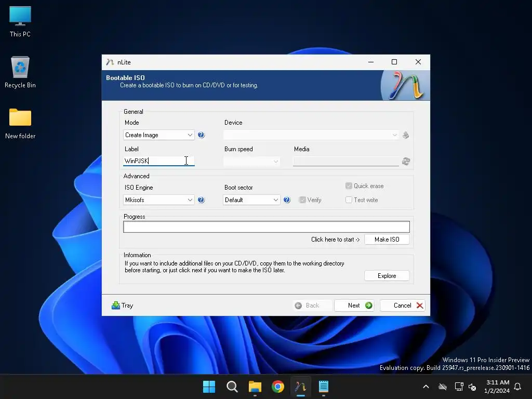This screenshot has width=532, height=399.
Task: Click the ISO Engine help icon
Action: click(x=201, y=200)
